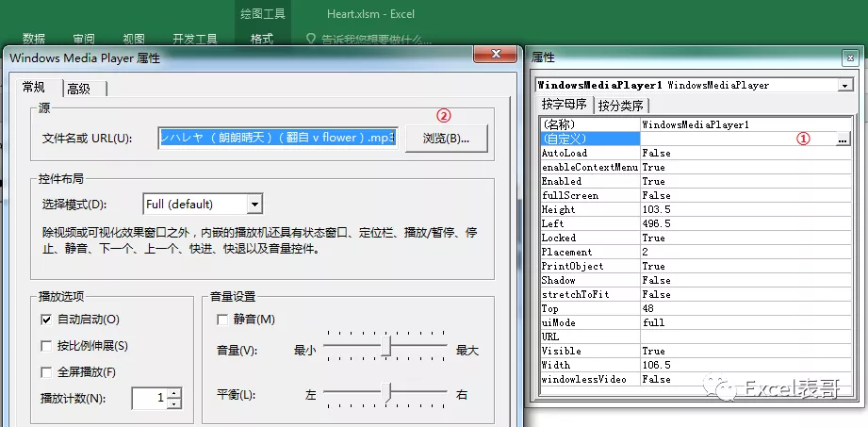868x427 pixels.
Task: Click the ellipsis button in (自定义) row
Action: tap(843, 139)
